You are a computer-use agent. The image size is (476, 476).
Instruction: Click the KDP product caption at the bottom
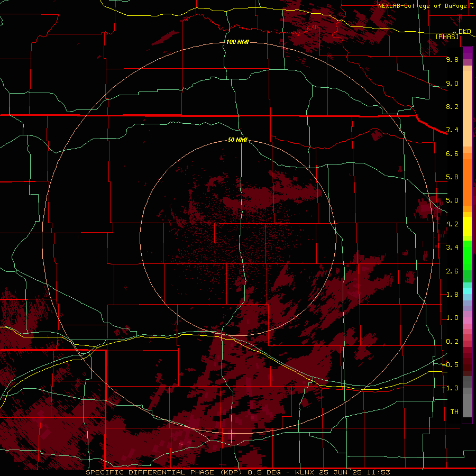(x=238, y=472)
